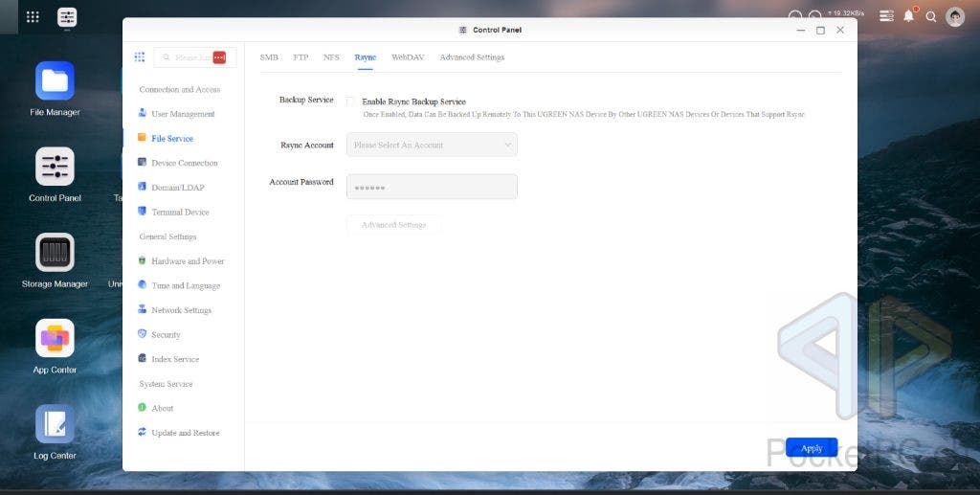Open Domain/LDAP settings

[x=177, y=187]
